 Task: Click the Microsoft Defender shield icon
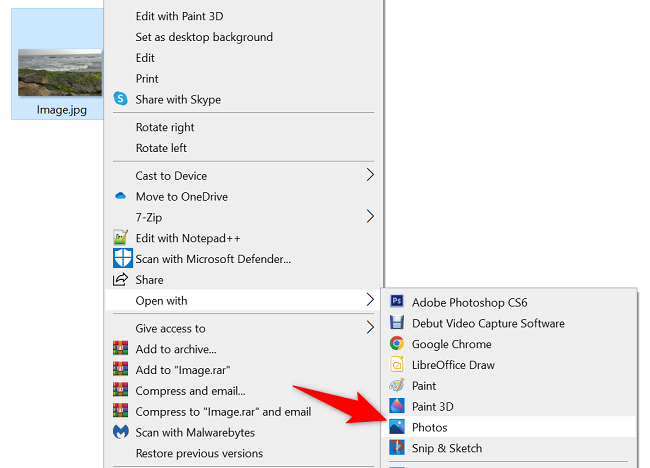tap(121, 259)
